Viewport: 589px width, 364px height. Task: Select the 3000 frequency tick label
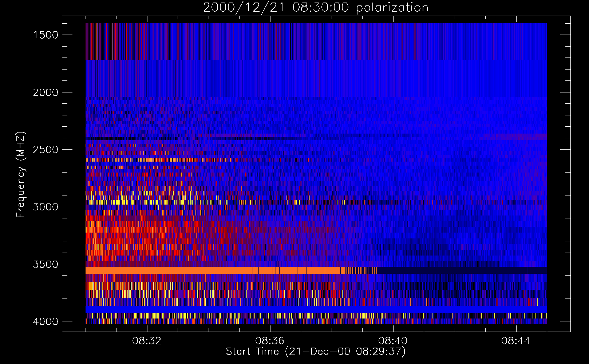46,207
